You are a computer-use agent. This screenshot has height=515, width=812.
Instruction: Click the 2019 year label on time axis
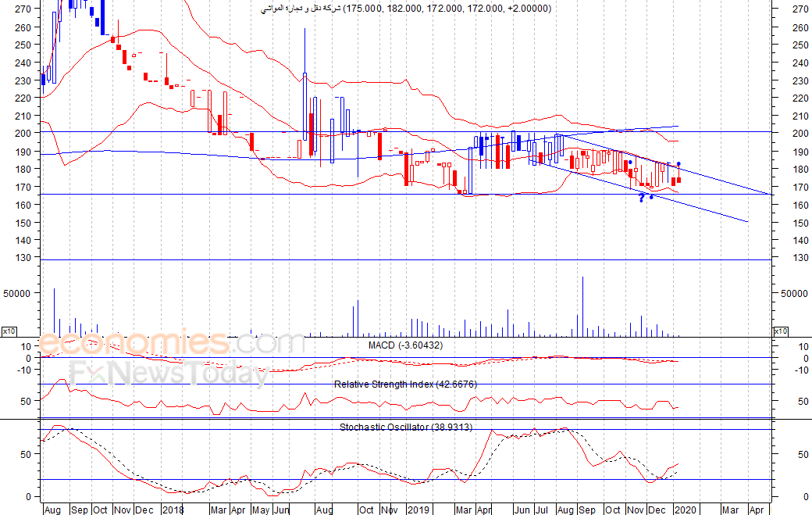click(x=419, y=509)
